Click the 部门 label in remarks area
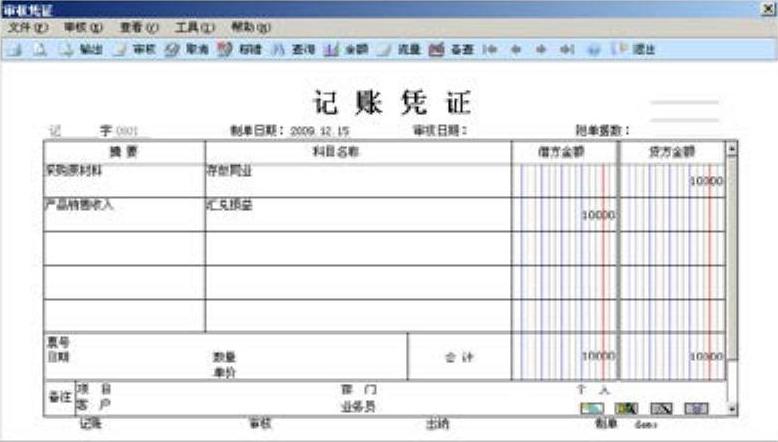This screenshot has width=778, height=442. pyautogui.click(x=359, y=389)
